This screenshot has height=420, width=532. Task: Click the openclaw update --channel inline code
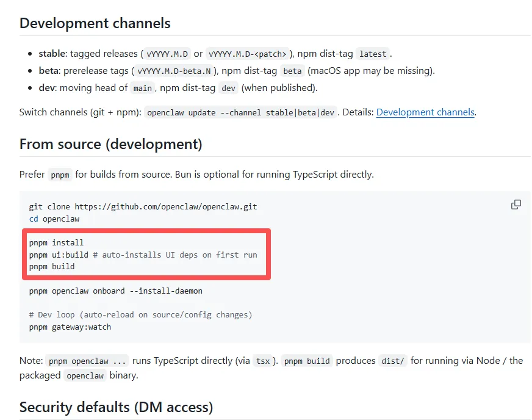pyautogui.click(x=240, y=113)
